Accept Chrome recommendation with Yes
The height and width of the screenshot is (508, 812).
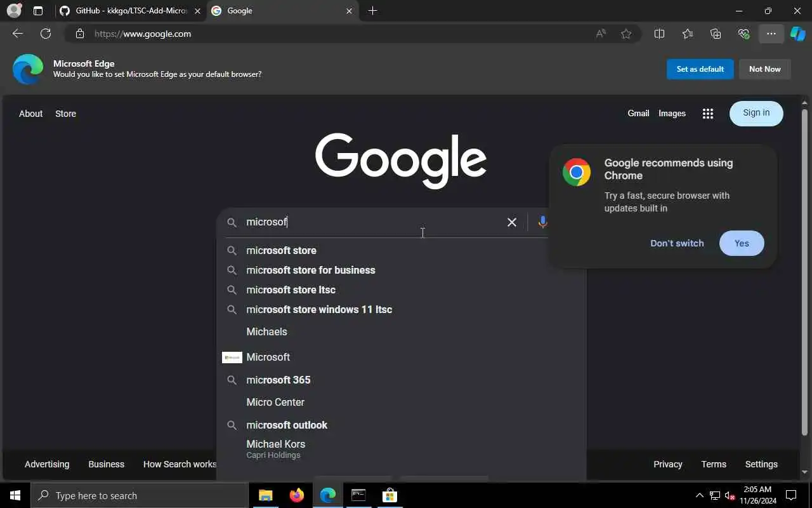tap(742, 243)
